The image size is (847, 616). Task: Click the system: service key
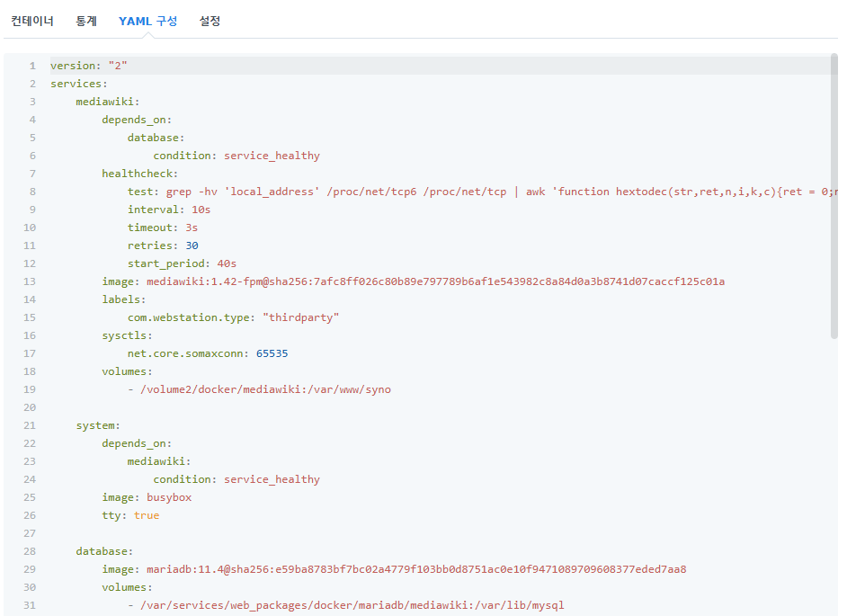(x=98, y=425)
